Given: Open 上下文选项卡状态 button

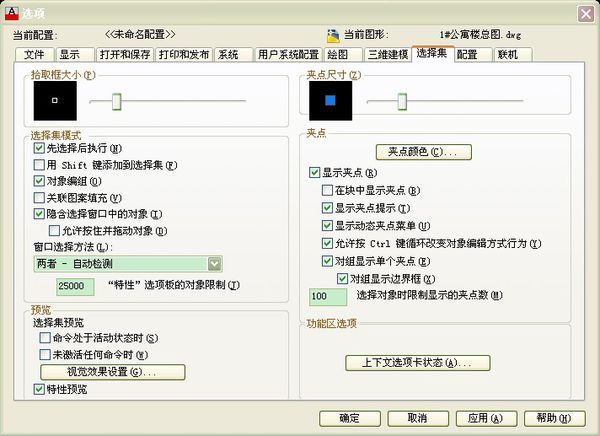Looking at the screenshot, I should point(418,363).
